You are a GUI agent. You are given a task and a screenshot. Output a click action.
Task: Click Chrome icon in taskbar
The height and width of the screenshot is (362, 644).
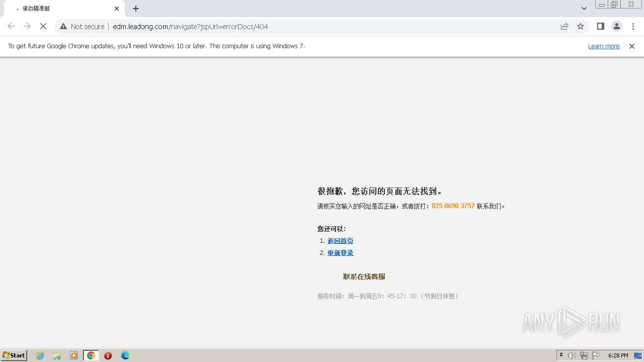pyautogui.click(x=91, y=355)
